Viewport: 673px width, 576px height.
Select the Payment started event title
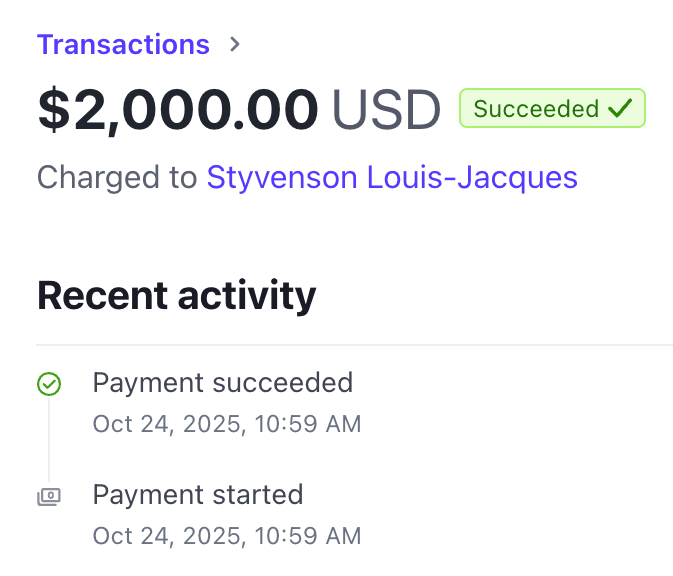click(197, 494)
